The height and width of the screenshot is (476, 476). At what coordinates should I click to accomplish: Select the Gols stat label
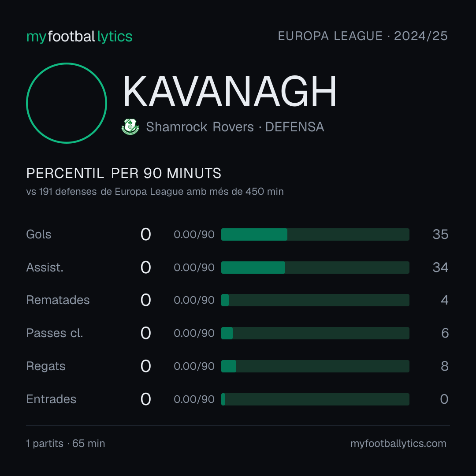[x=39, y=234]
